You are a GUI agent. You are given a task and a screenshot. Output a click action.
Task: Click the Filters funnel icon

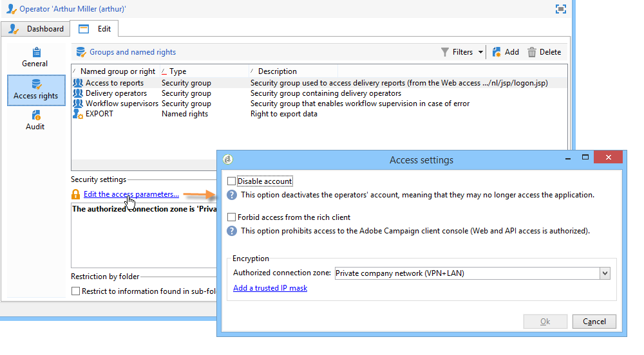click(x=445, y=52)
